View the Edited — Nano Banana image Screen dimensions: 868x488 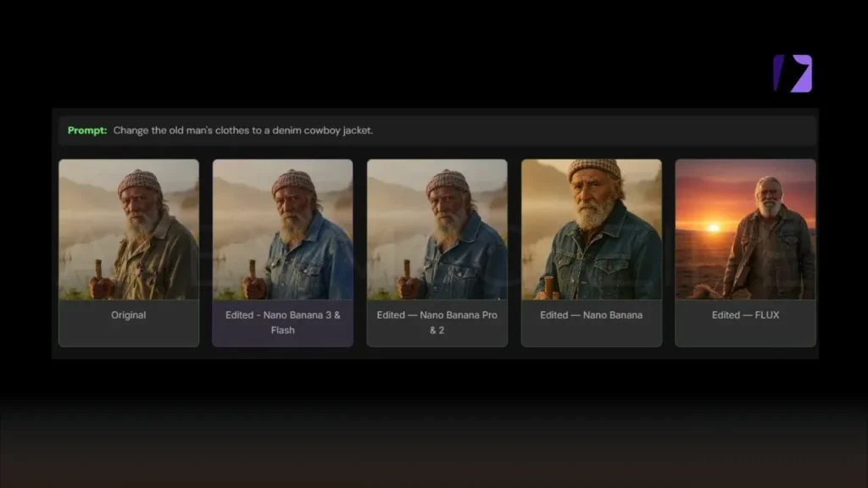coord(591,230)
